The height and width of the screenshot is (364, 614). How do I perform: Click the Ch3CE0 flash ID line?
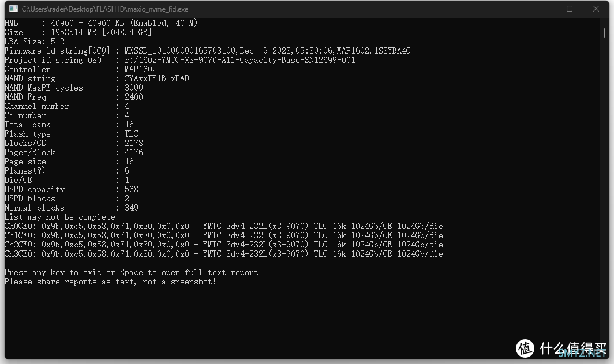pos(223,254)
